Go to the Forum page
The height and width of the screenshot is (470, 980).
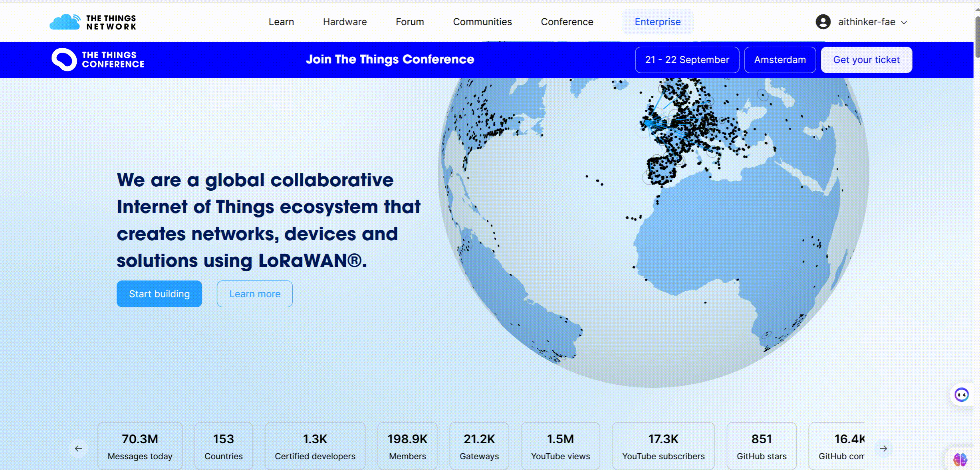point(410,22)
